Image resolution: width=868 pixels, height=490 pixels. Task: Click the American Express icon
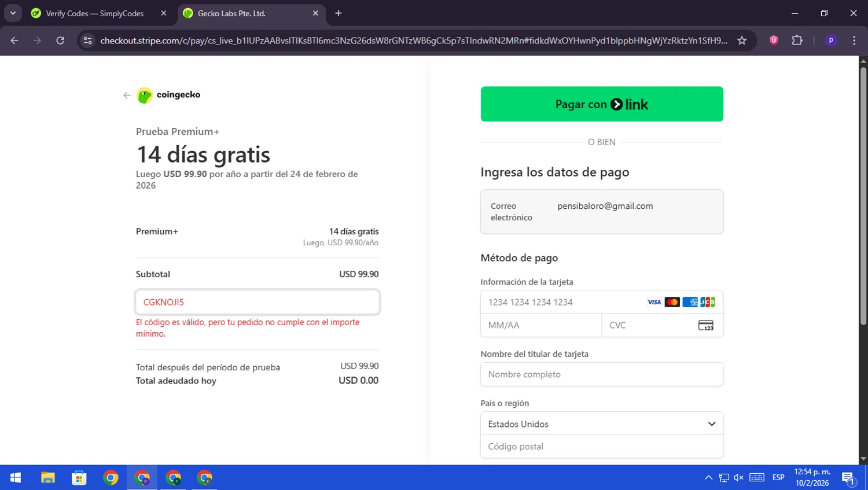(690, 302)
